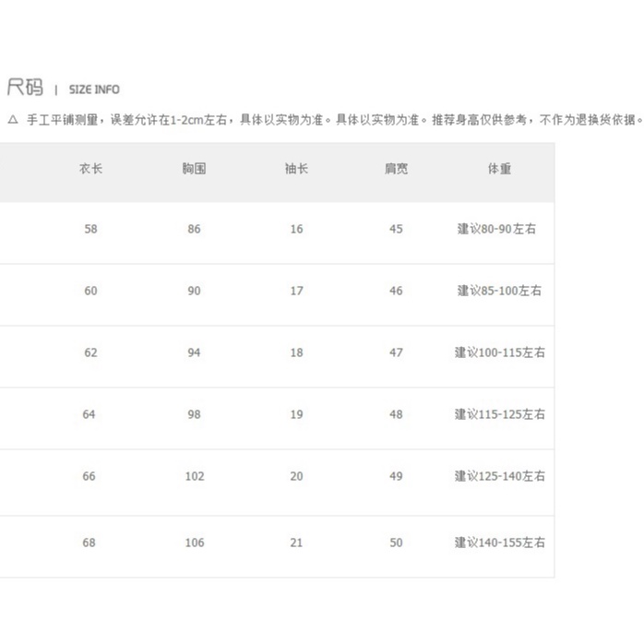Image resolution: width=644 pixels, height=644 pixels.
Task: Click the chest cell showing 102
Action: (194, 476)
